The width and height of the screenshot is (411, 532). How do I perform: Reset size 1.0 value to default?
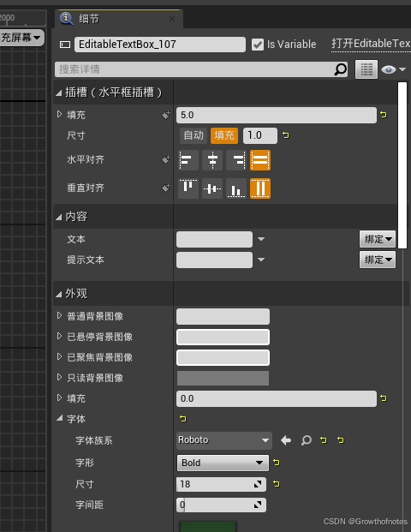coord(286,135)
